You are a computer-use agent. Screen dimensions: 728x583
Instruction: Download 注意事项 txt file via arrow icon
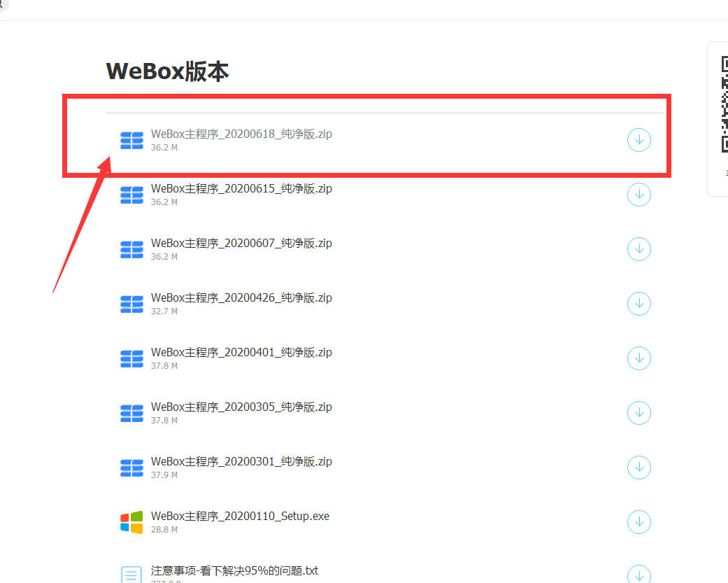pos(639,575)
